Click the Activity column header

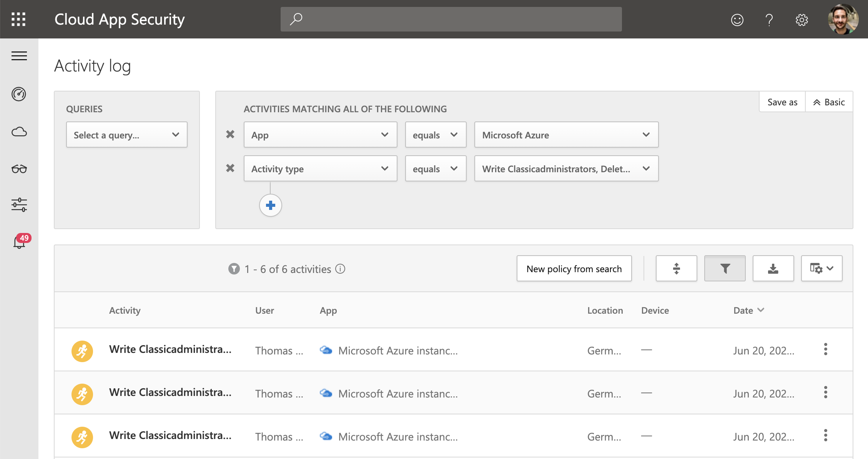click(x=125, y=310)
